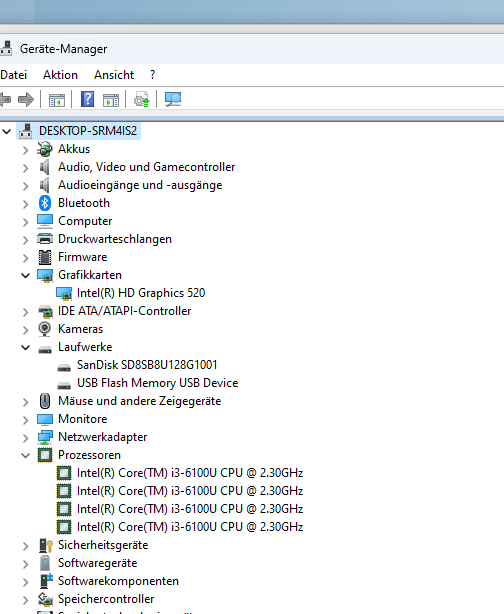Click the Back arrow toolbar icon
This screenshot has height=614, width=504.
5,99
